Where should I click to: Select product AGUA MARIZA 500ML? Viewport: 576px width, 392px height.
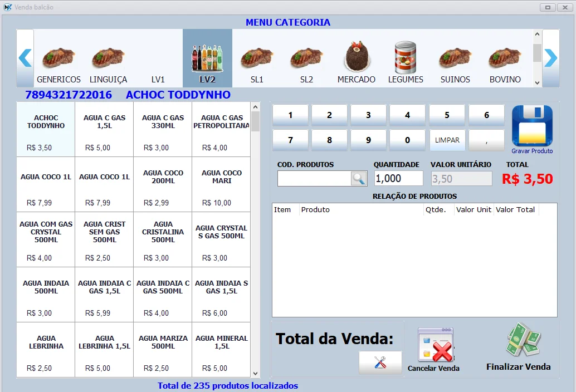click(163, 350)
